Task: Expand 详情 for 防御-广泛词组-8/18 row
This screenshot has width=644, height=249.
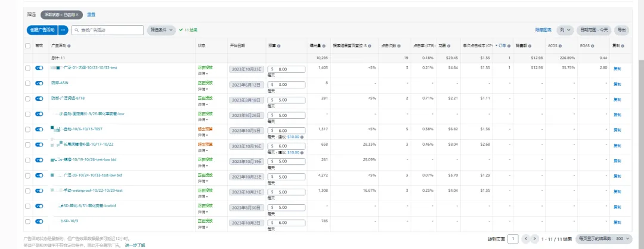Action: coord(203,104)
